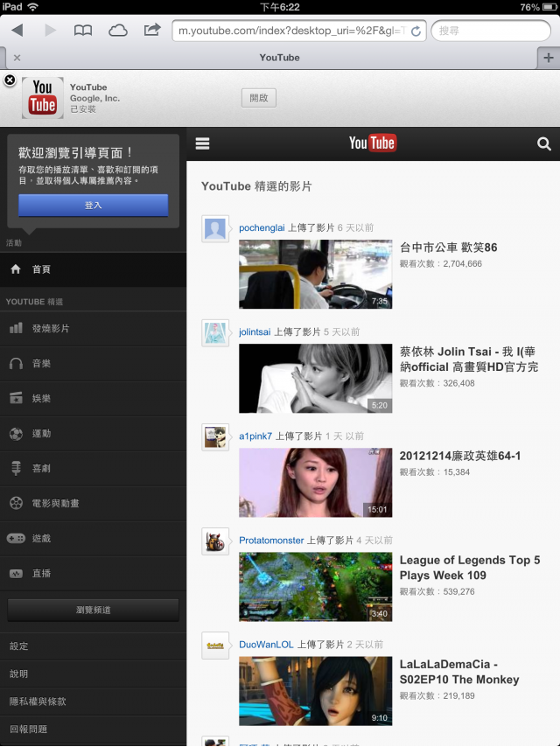Open the bookmarks book icon
This screenshot has width=560, height=747.
click(83, 31)
